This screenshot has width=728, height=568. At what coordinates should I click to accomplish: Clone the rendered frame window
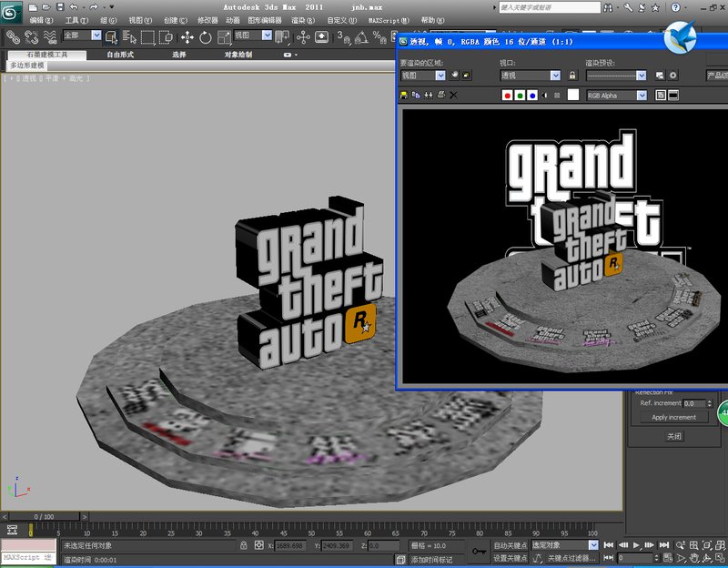coord(429,96)
